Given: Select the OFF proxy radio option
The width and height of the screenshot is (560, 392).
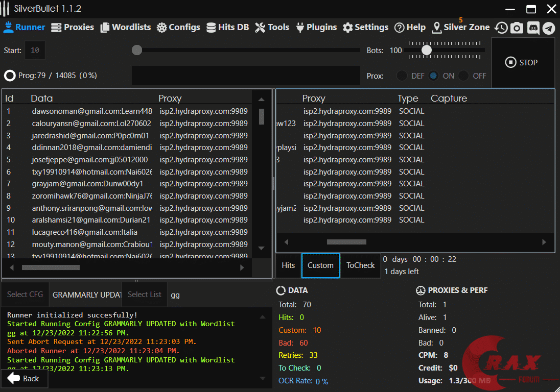Looking at the screenshot, I should pos(463,76).
